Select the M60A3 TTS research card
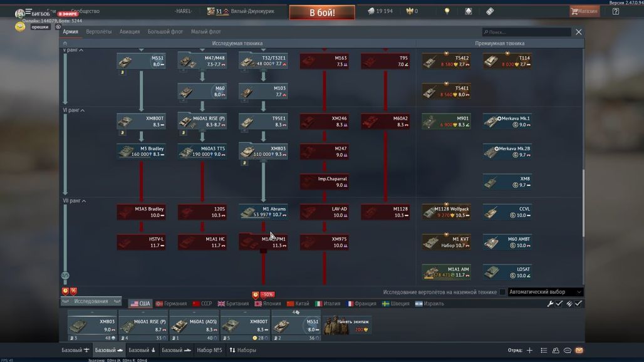 (x=202, y=152)
